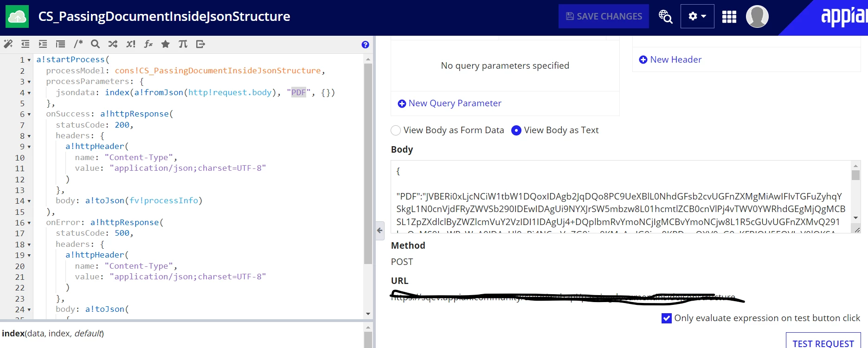868x348 pixels.
Task: Collapse code fold at line 1
Action: click(29, 60)
